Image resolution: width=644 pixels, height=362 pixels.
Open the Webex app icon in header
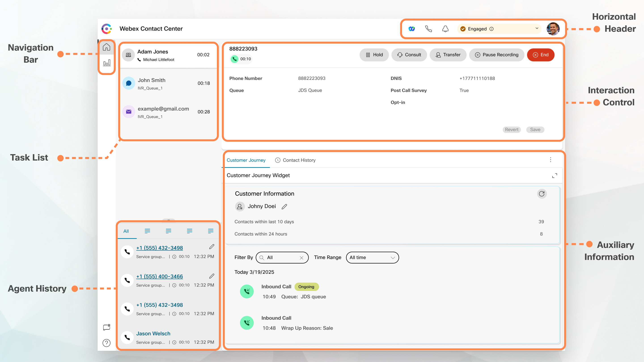click(411, 29)
